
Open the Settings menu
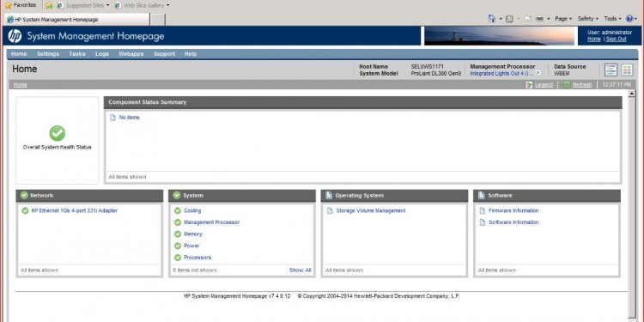coord(48,54)
